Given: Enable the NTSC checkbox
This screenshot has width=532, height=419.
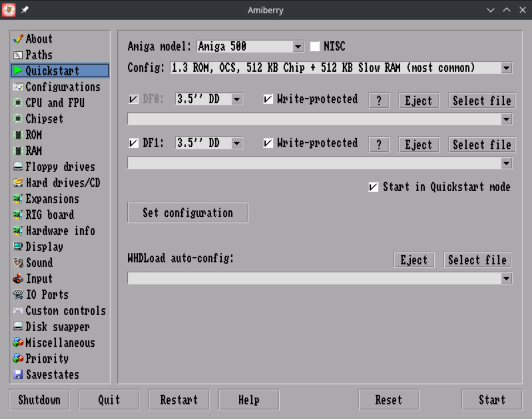Looking at the screenshot, I should tap(315, 46).
